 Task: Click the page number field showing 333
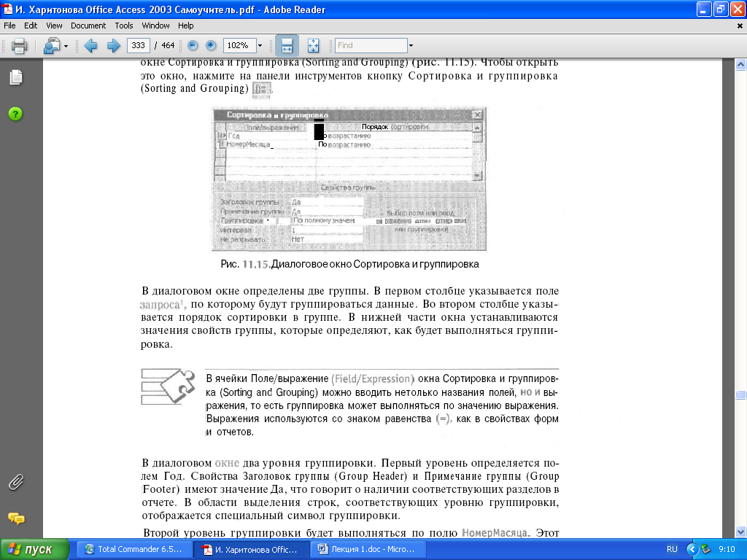[x=138, y=45]
